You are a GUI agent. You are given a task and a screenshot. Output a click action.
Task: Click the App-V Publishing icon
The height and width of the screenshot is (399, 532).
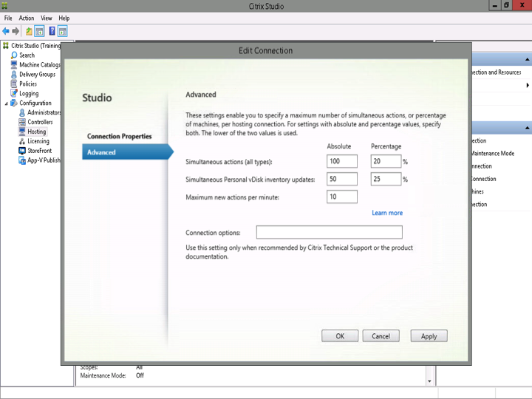[x=22, y=160]
